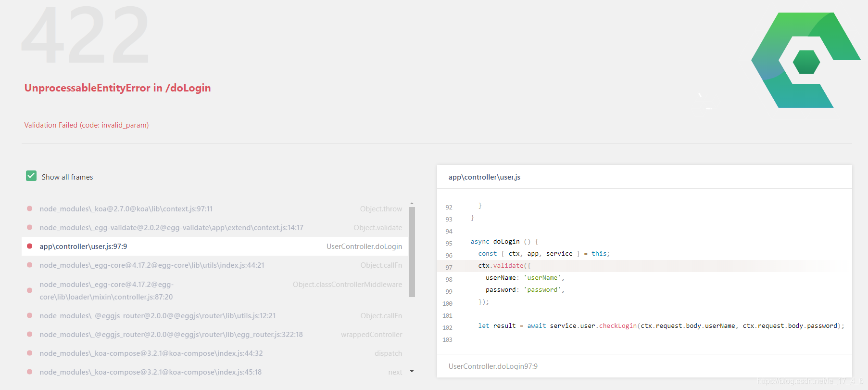The width and height of the screenshot is (868, 390).
Task: Select the egg-validate context.js:14:17 frame
Action: tap(214, 228)
